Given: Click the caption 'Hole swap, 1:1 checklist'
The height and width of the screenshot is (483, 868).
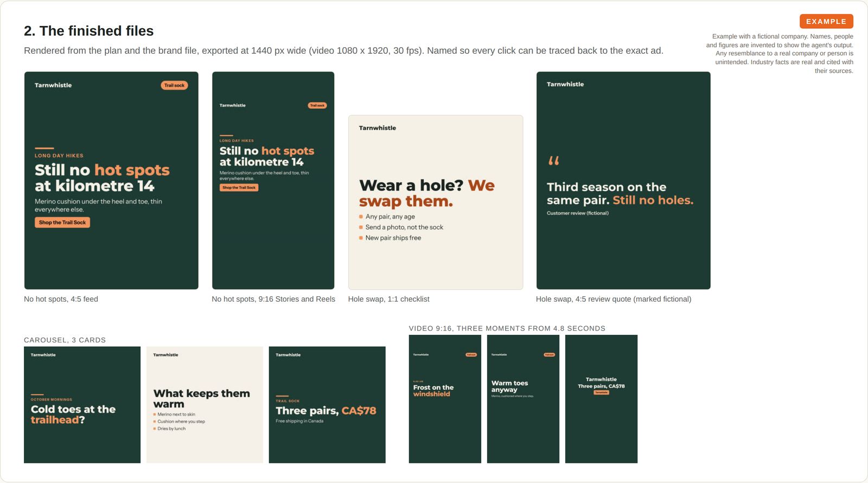Looking at the screenshot, I should [388, 299].
